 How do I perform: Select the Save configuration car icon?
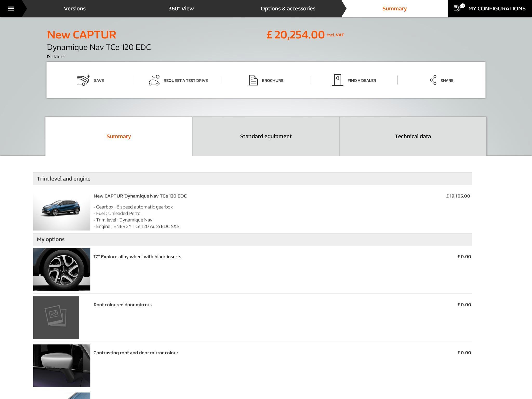pos(83,80)
